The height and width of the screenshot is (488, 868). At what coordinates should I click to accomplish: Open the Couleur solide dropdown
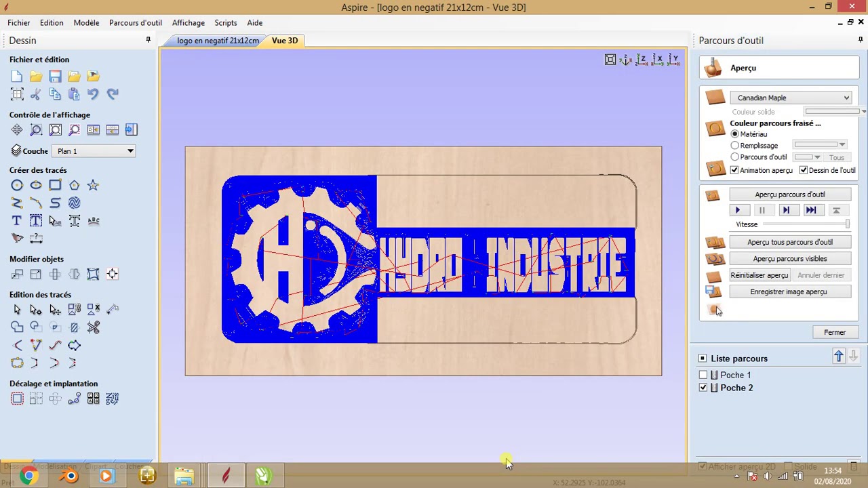coord(835,111)
